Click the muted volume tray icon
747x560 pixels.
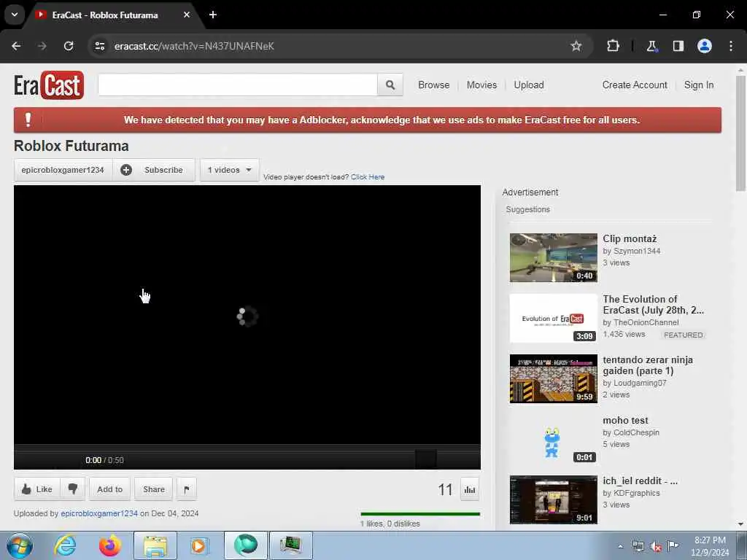pos(656,547)
